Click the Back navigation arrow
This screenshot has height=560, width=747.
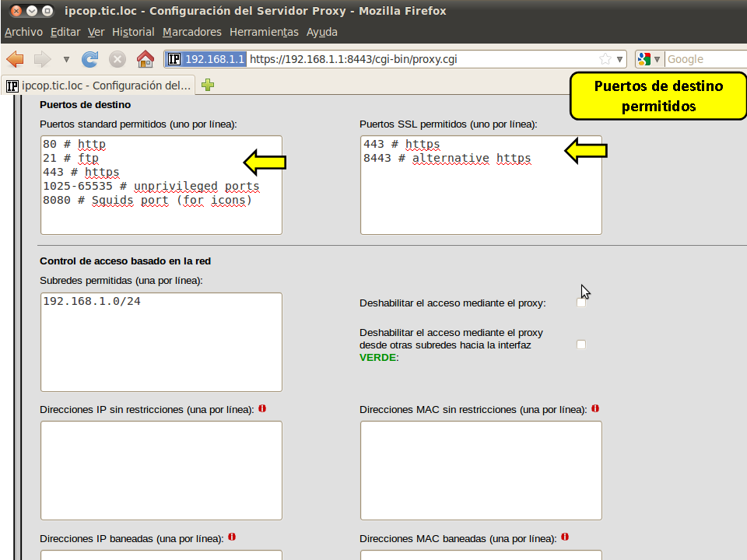pos(15,59)
